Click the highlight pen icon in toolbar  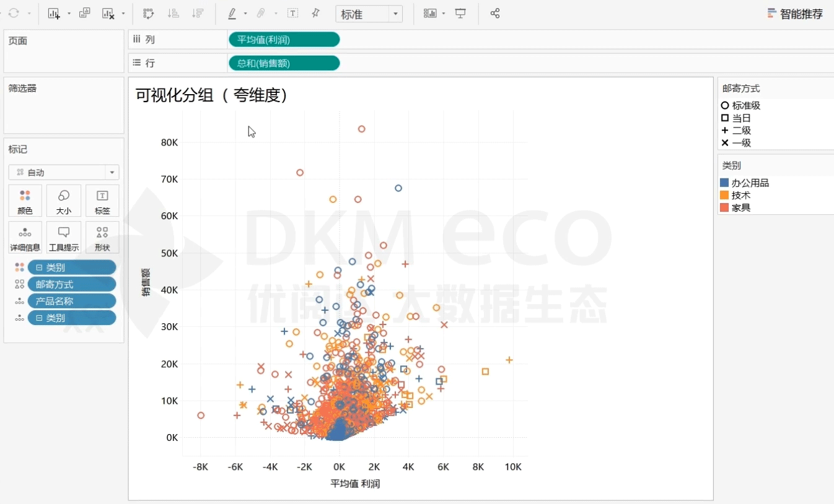[x=232, y=14]
